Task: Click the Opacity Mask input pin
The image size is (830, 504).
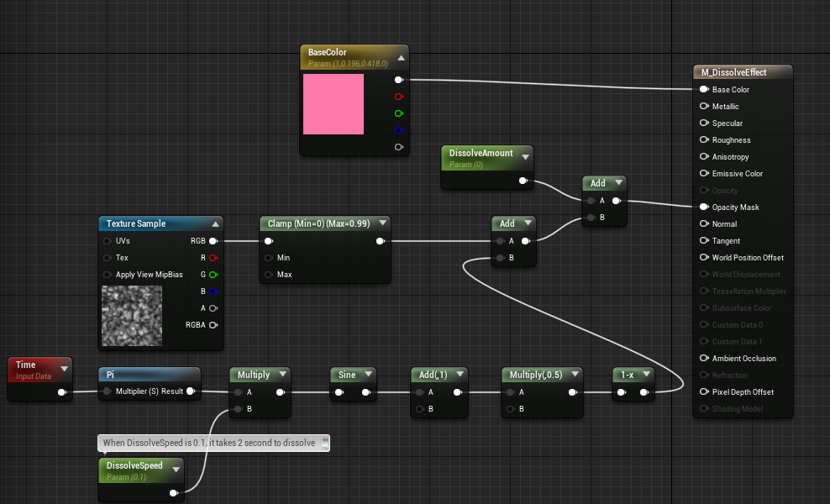Action: point(704,207)
